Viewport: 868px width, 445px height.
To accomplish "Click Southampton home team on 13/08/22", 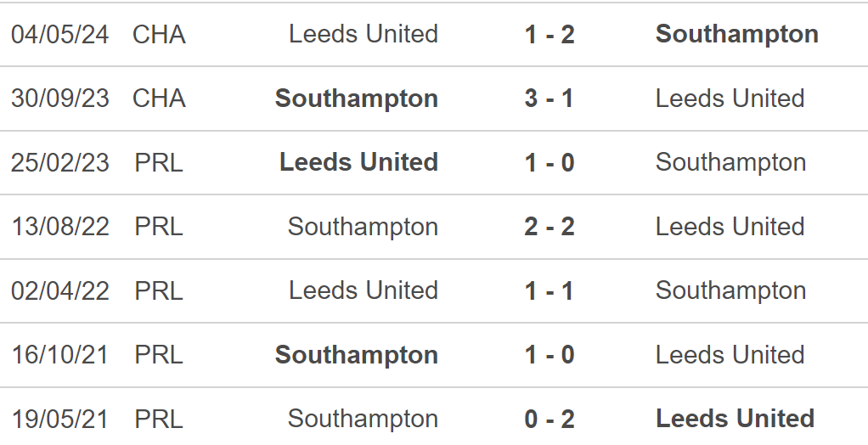I will [363, 227].
